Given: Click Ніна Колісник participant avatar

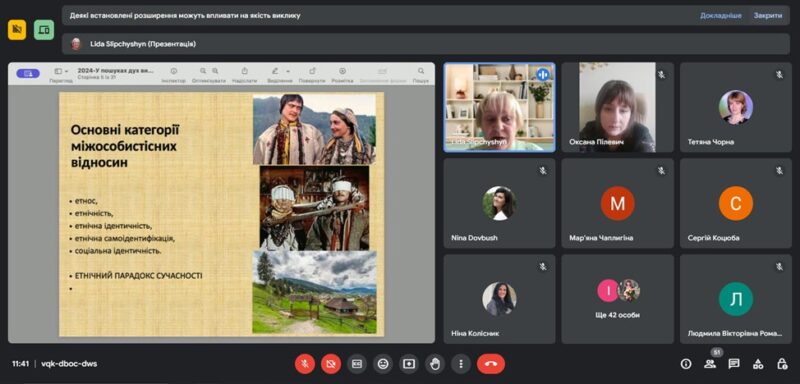Looking at the screenshot, I should [x=499, y=299].
